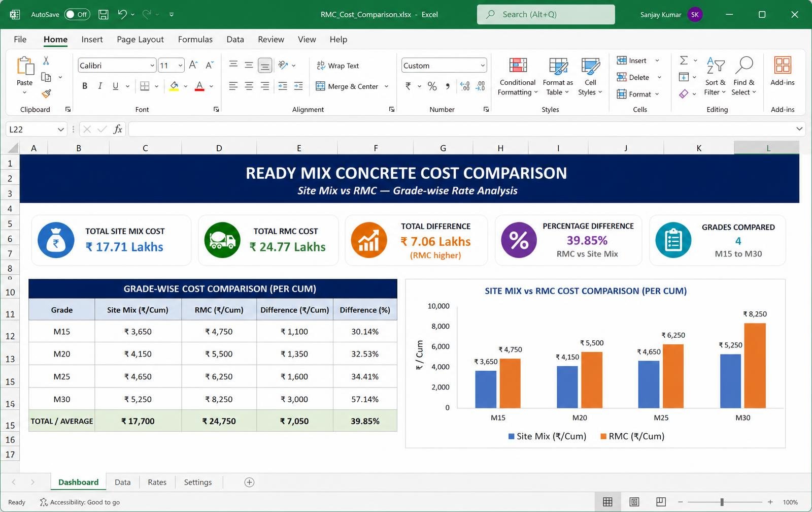Switch to the Page Layout ribbon tab

click(140, 39)
